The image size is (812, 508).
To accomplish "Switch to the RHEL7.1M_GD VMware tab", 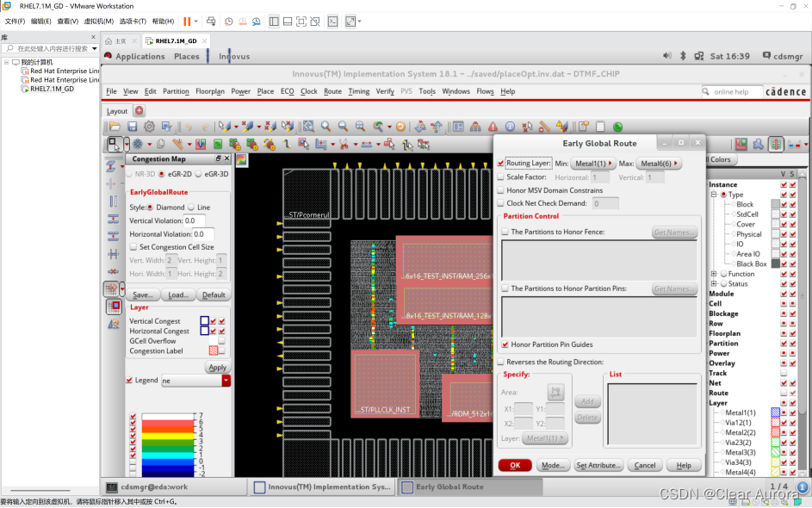I will click(x=176, y=41).
